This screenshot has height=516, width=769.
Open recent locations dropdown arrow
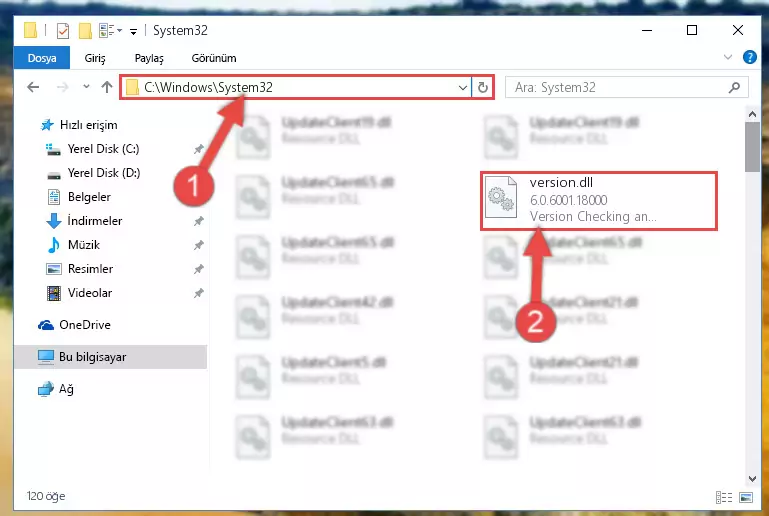coord(86,87)
